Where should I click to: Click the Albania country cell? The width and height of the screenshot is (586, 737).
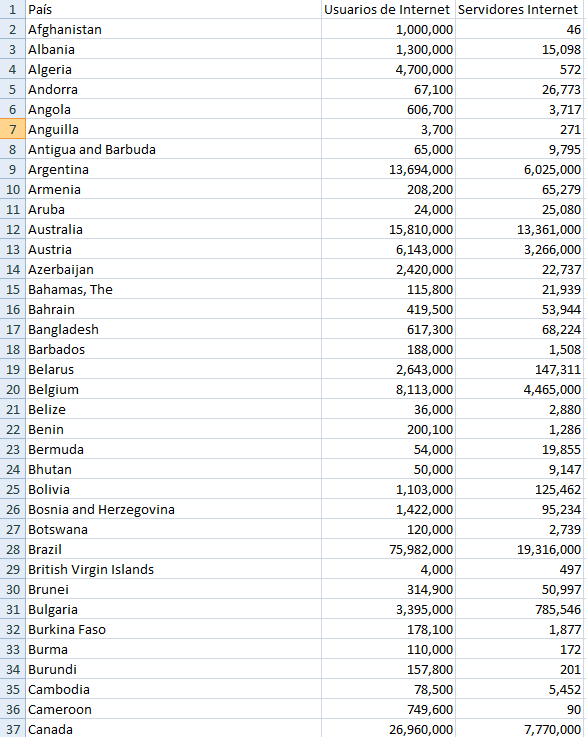(173, 49)
